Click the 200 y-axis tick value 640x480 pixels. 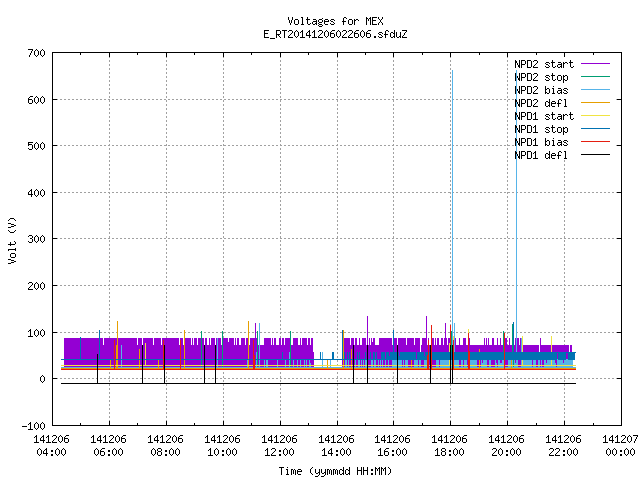tap(37, 286)
